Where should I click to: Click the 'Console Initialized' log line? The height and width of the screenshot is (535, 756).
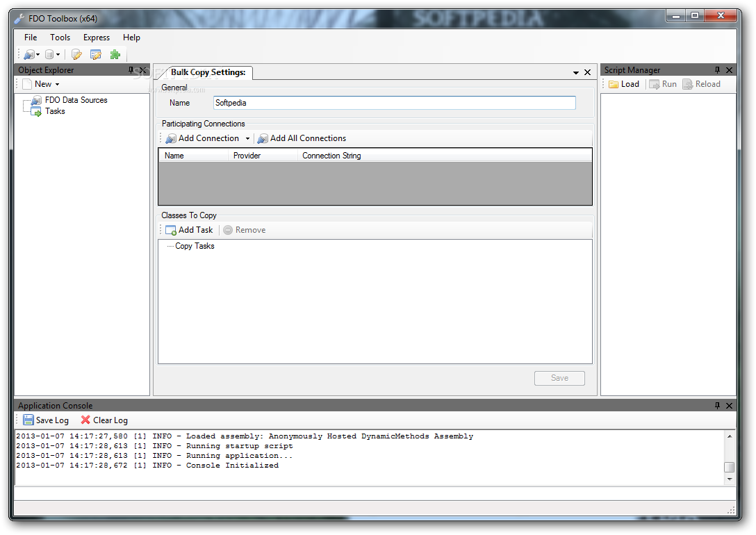[x=147, y=466]
